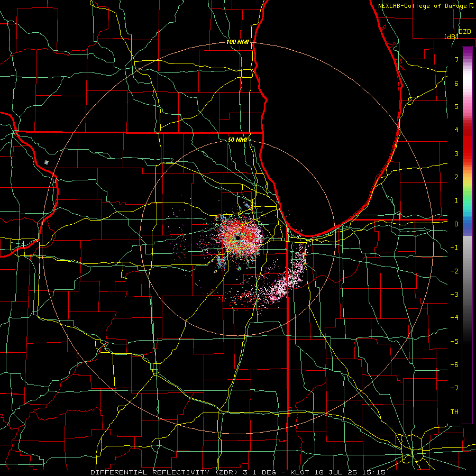The height and width of the screenshot is (476, 476).
Task: Click the -4 value on the color scale
Action: (454, 318)
